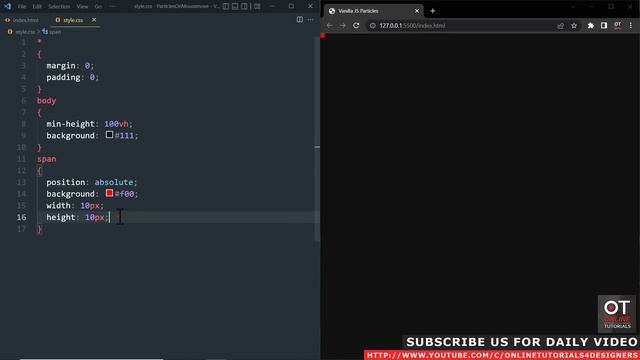Open a new browser tab
This screenshot has width=640, height=360.
coord(433,11)
